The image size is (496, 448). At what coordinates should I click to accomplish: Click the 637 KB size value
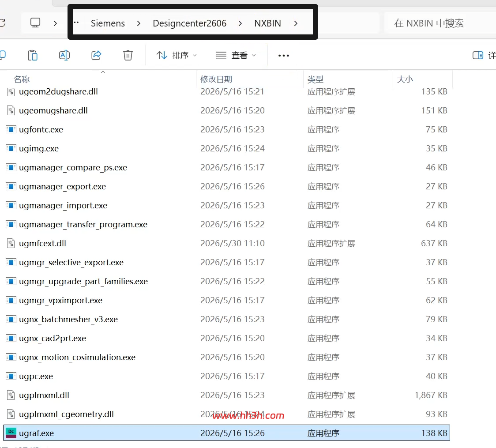point(434,243)
